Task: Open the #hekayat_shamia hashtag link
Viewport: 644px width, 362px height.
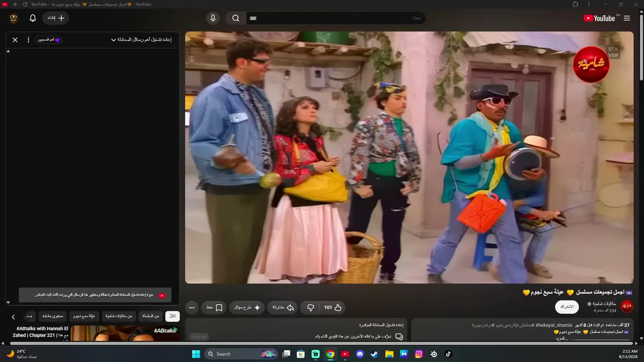Action: [x=554, y=325]
